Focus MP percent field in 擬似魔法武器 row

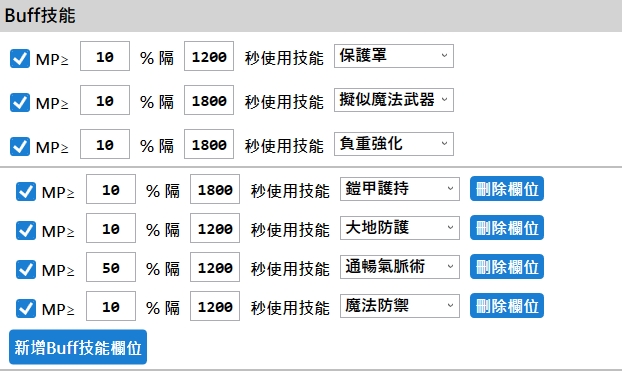[105, 100]
